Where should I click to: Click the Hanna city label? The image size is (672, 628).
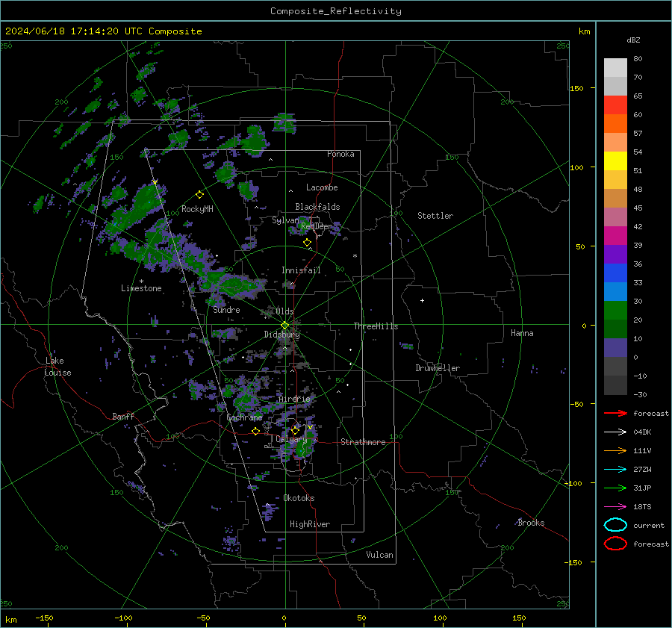(x=522, y=333)
